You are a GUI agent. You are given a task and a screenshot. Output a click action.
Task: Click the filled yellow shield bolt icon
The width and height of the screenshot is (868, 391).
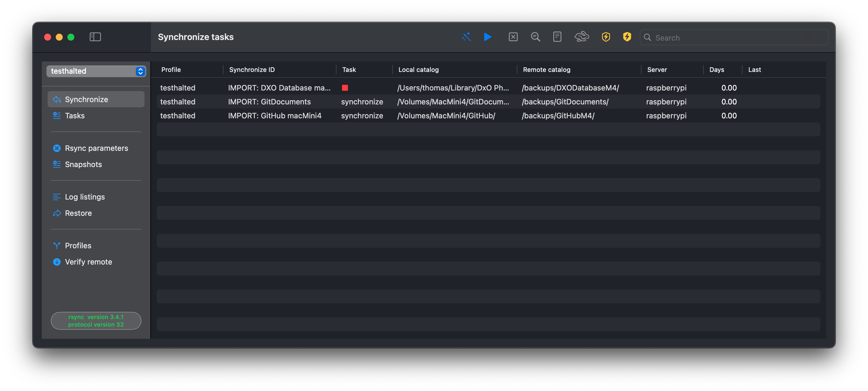click(x=627, y=37)
